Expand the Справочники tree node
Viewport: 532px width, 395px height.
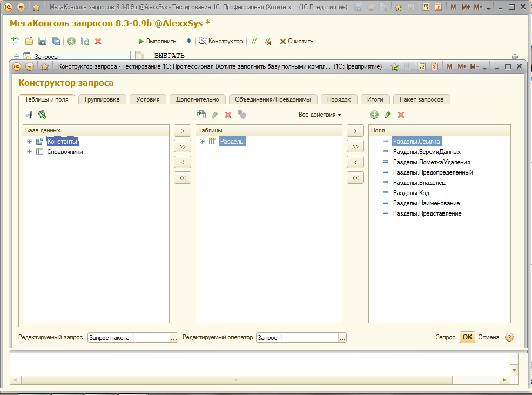coord(29,152)
